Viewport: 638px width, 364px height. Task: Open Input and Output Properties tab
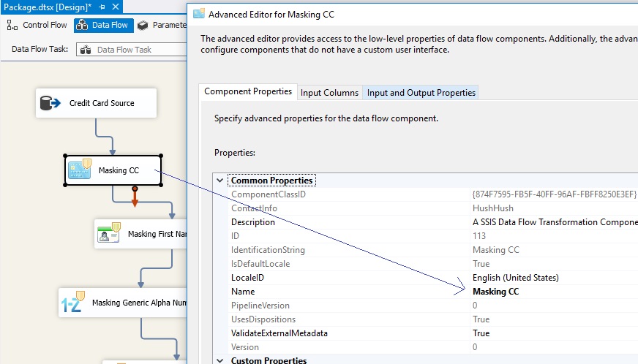tap(421, 93)
